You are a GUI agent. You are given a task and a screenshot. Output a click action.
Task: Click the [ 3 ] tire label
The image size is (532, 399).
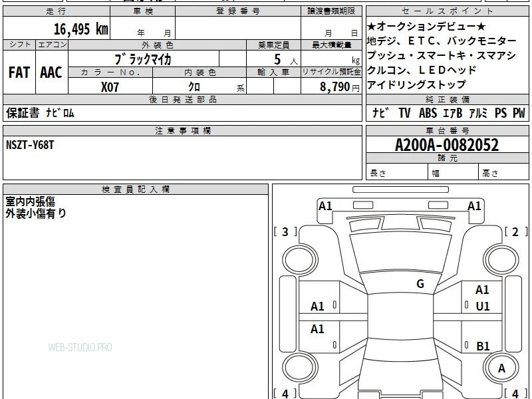point(285,232)
